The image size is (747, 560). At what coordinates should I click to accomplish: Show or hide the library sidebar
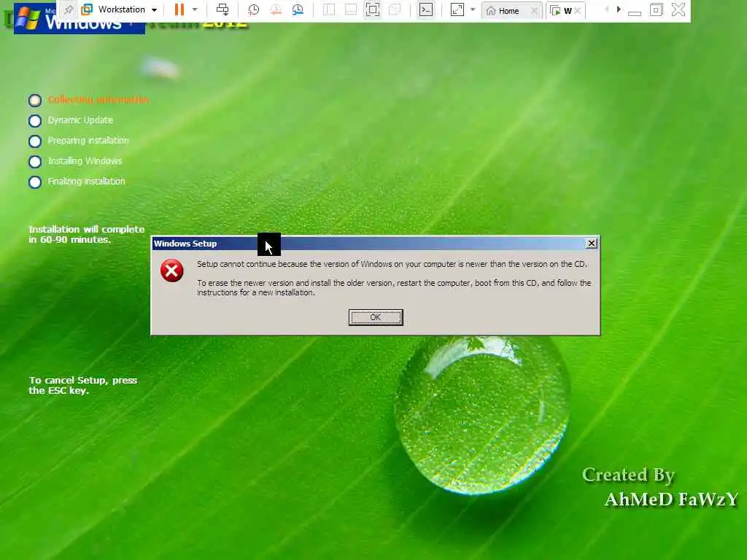pos(329,9)
